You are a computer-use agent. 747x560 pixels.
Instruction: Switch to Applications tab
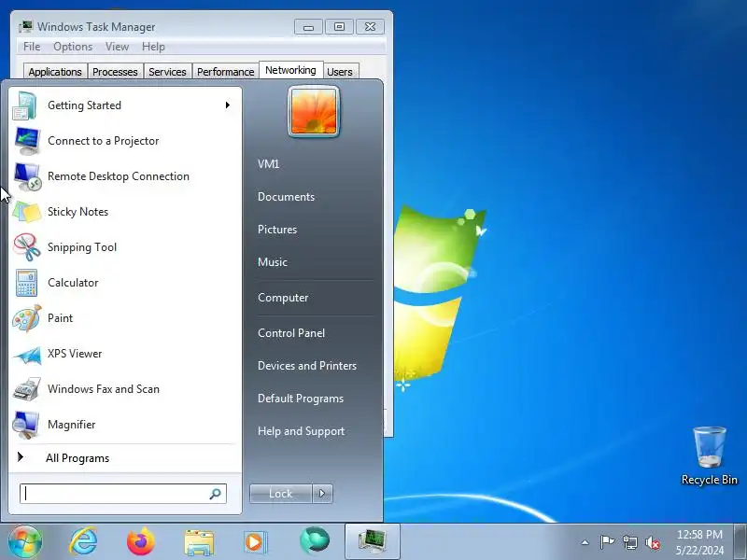pos(55,72)
